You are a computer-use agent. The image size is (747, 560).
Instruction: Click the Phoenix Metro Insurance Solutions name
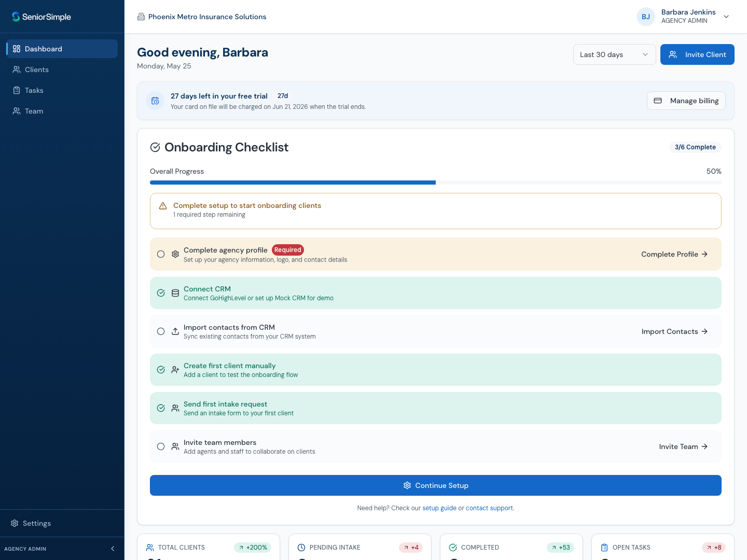click(207, 17)
